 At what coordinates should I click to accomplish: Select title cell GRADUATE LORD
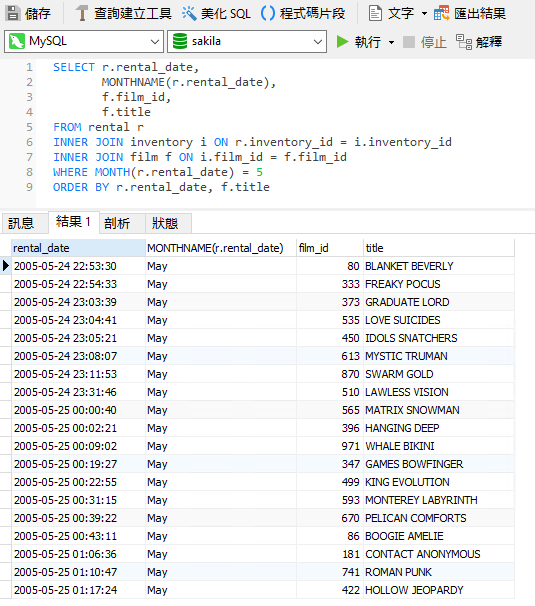[x=439, y=302]
